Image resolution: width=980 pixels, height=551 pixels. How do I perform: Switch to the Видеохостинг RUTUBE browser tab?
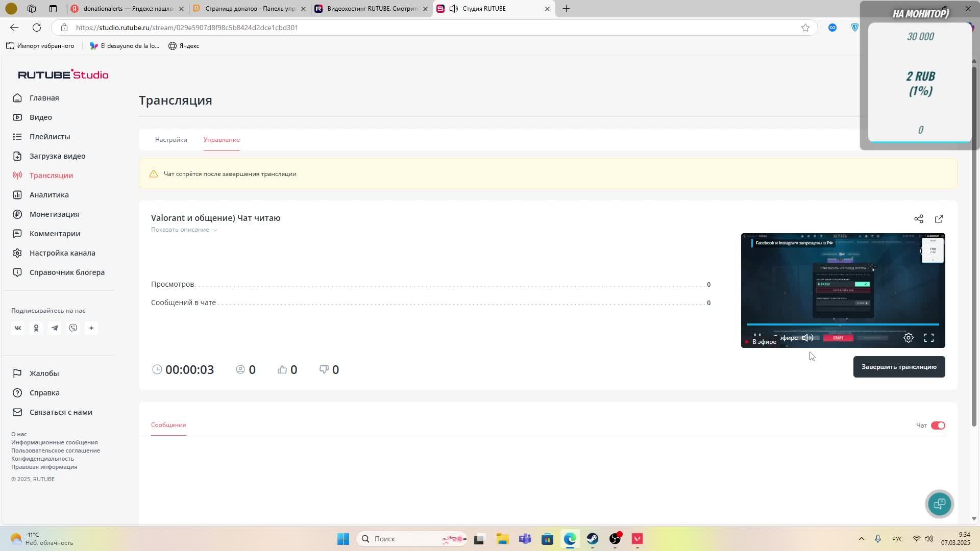371,9
